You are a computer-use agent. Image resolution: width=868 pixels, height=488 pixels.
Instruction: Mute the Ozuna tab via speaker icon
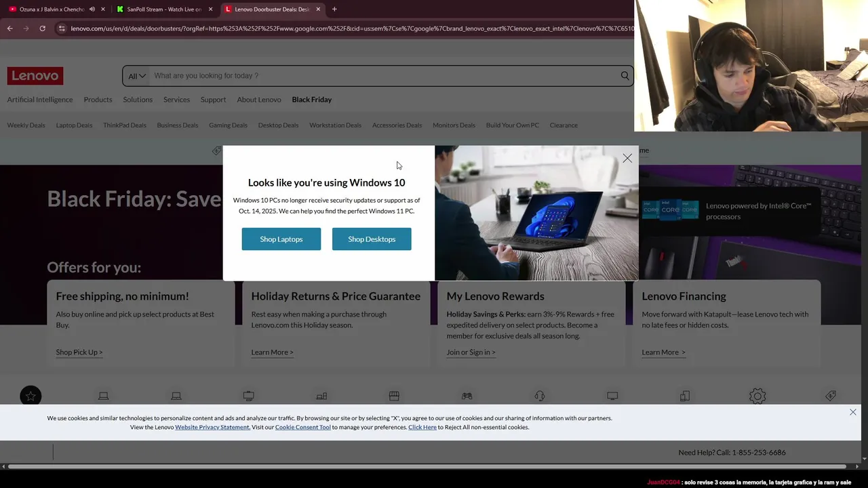click(x=92, y=9)
